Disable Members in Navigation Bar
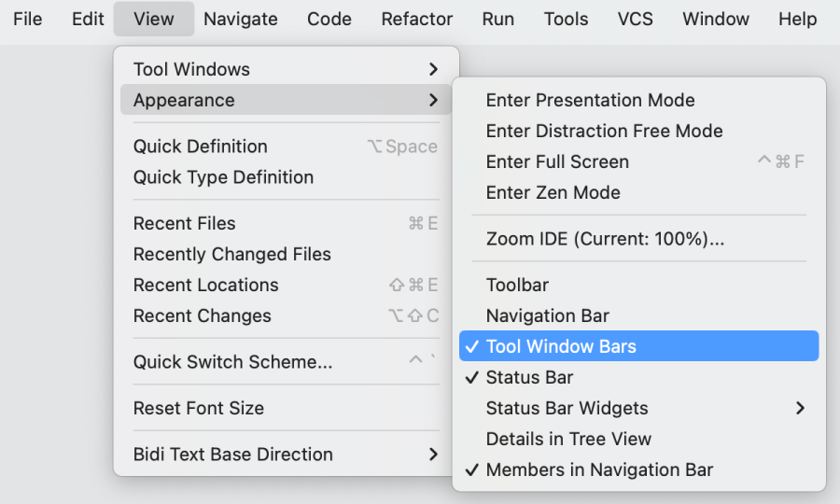This screenshot has width=840, height=504. (599, 469)
